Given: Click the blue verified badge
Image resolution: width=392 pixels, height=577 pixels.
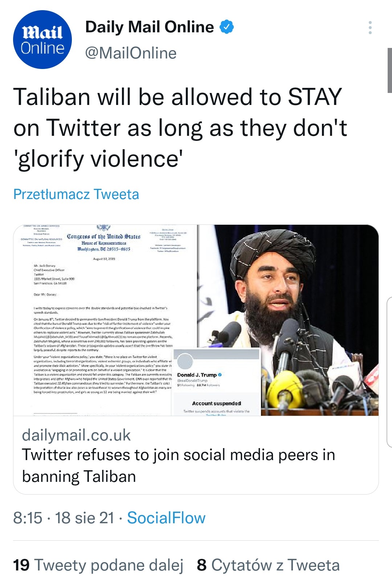Looking at the screenshot, I should coord(227,27).
